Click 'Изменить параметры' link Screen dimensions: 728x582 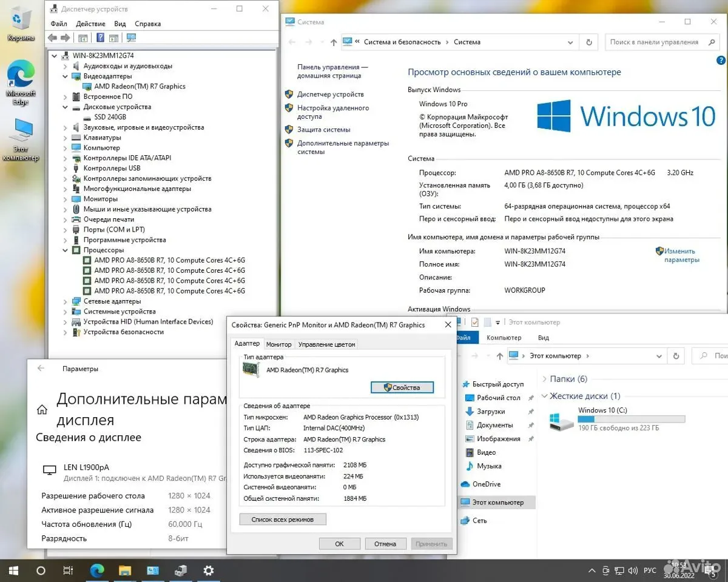pyautogui.click(x=681, y=255)
